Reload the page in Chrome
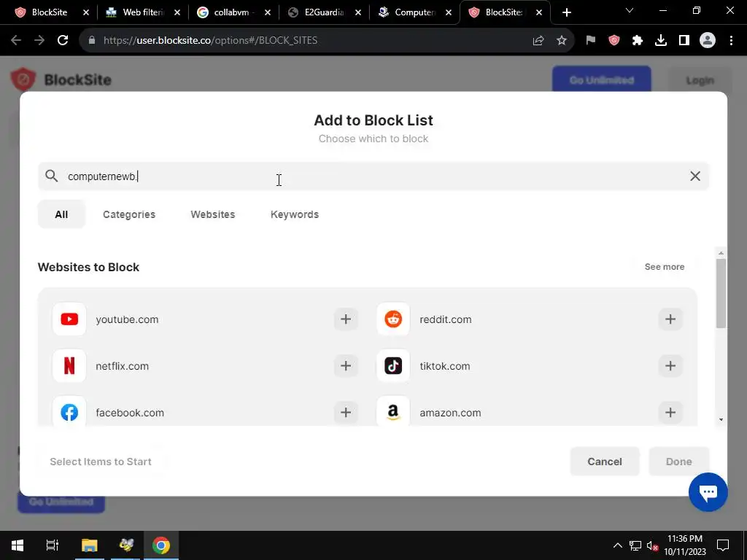The height and width of the screenshot is (560, 747). [63, 41]
